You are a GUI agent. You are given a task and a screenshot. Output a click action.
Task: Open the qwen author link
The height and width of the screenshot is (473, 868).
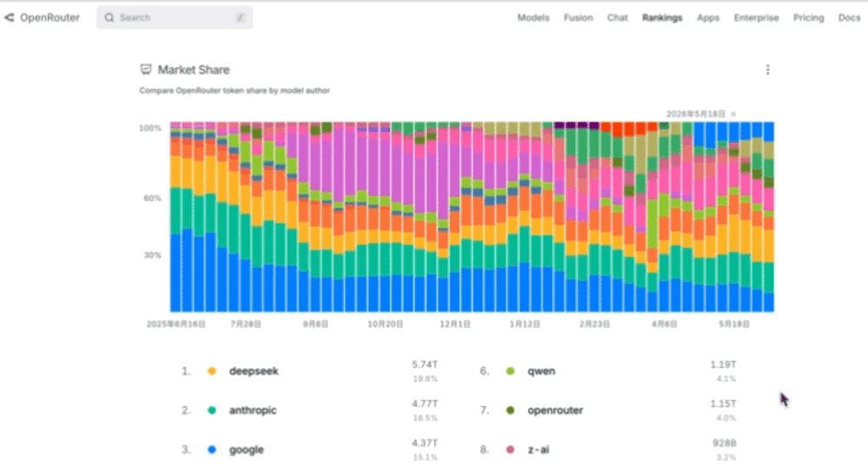541,371
